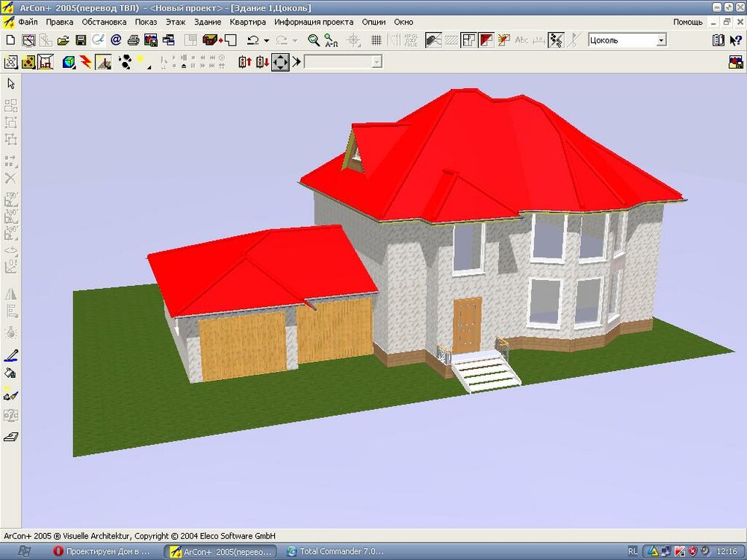Click the red lightning bolt icon
The height and width of the screenshot is (560, 747).
click(86, 62)
